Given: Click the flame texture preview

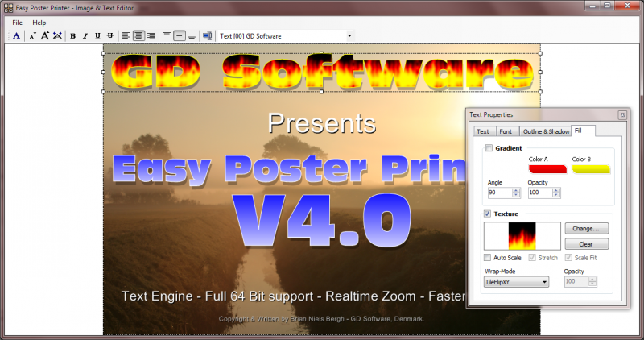Looking at the screenshot, I should 522,236.
